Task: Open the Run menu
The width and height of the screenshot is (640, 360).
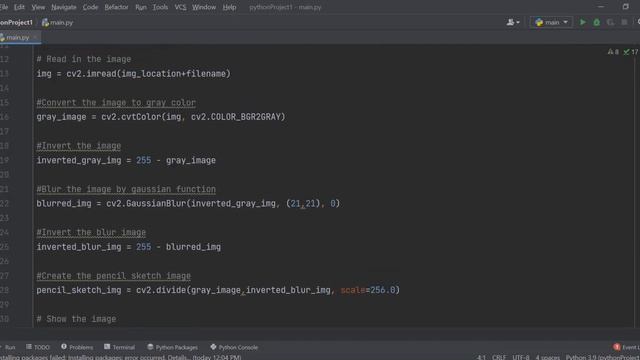Action: [141, 7]
